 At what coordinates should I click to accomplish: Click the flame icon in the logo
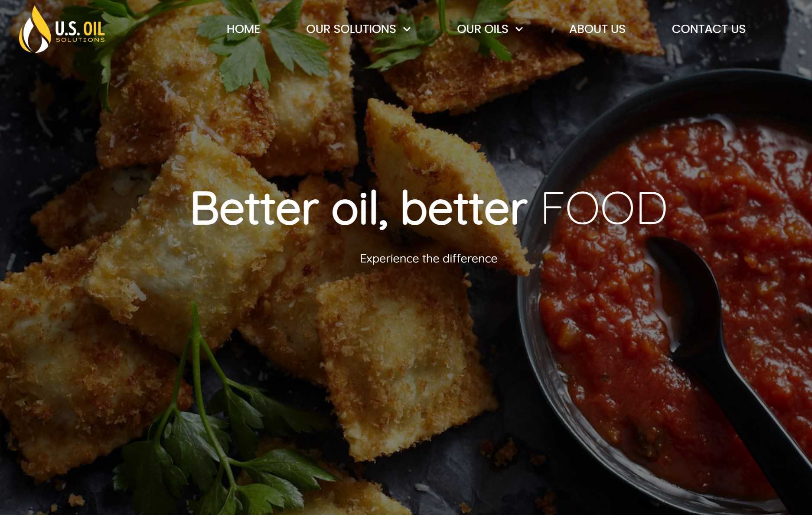coord(35,29)
